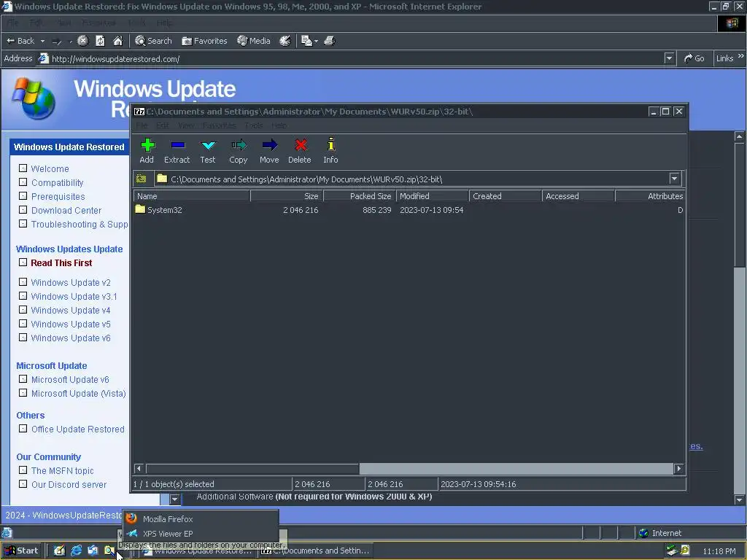This screenshot has height=560, width=747.
Task: Open the Media pane in Internet Explorer
Action: coord(254,41)
